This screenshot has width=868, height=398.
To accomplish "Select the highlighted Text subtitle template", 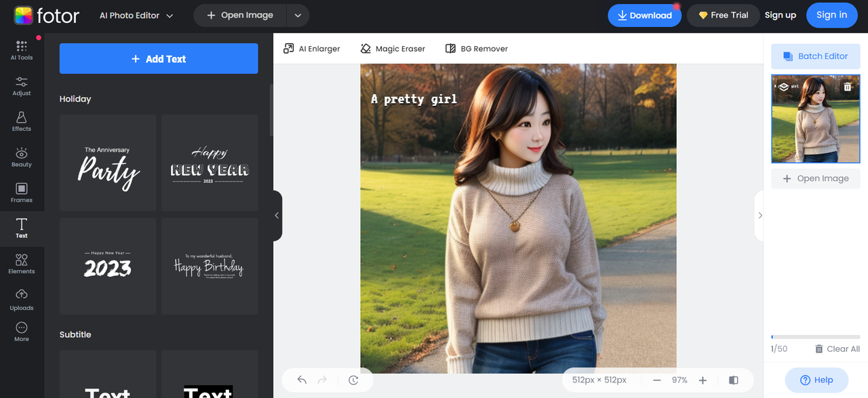I will pos(210,374).
